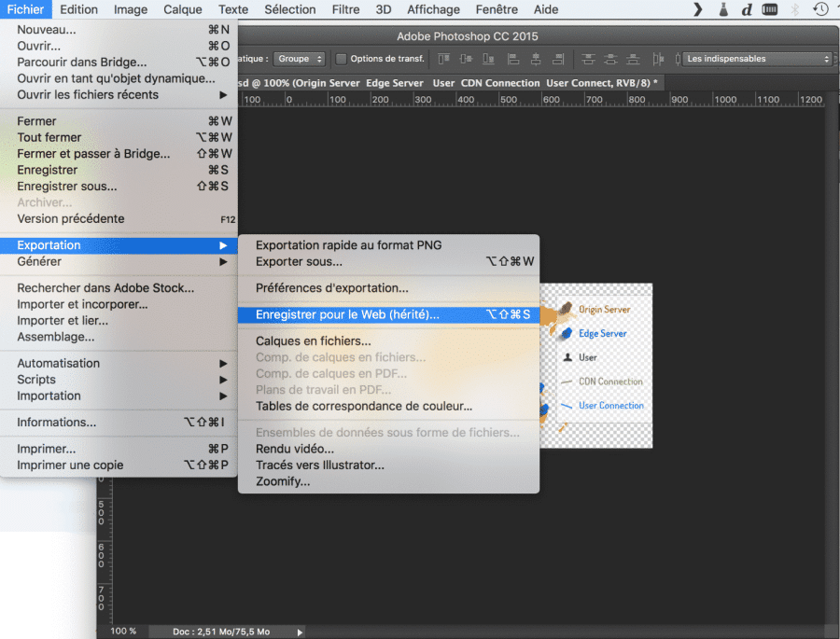The image size is (840, 639).
Task: Click the align top edges icon
Action: click(x=444, y=59)
